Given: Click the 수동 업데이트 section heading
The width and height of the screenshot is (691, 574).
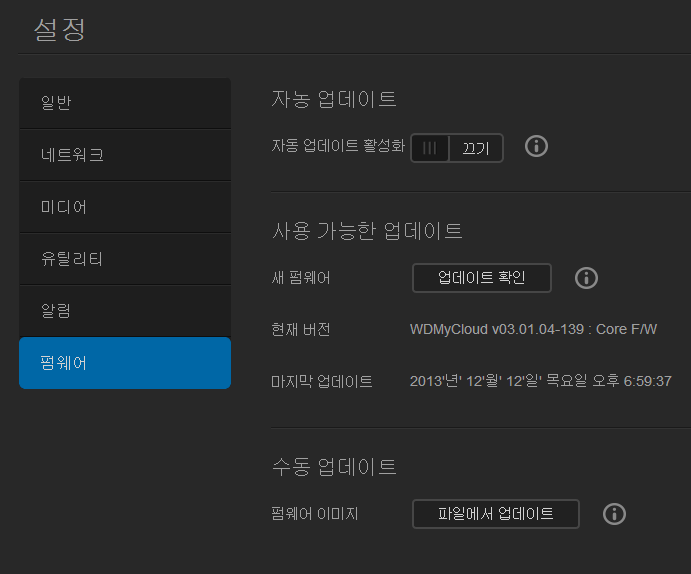Looking at the screenshot, I should [x=334, y=466].
